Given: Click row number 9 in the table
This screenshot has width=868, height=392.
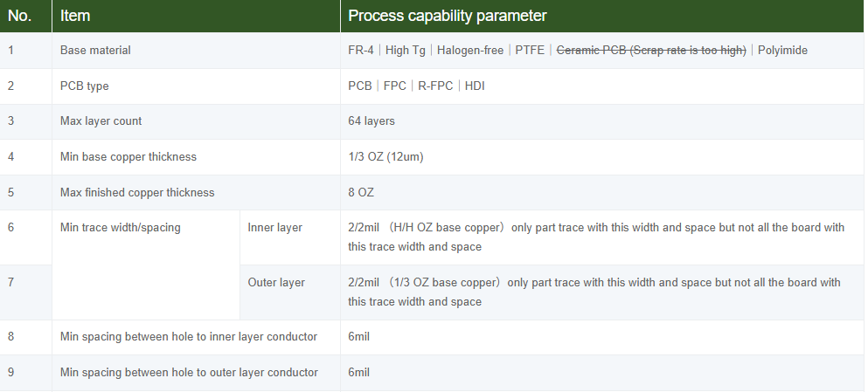Looking at the screenshot, I should 10,373.
